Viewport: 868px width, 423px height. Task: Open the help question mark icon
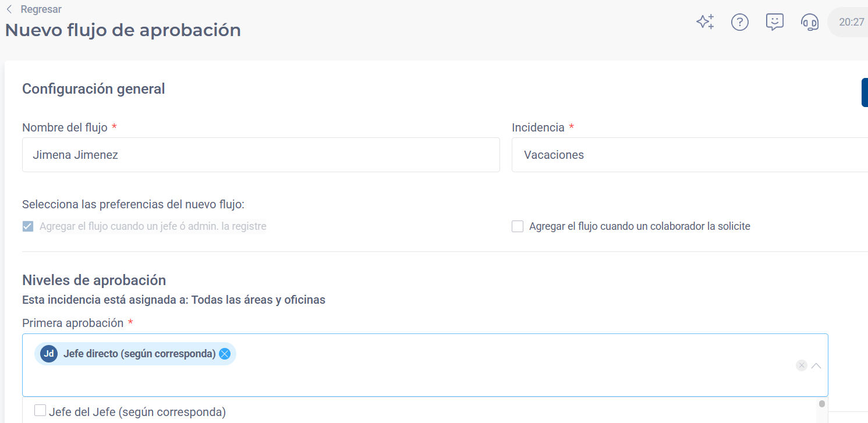739,22
